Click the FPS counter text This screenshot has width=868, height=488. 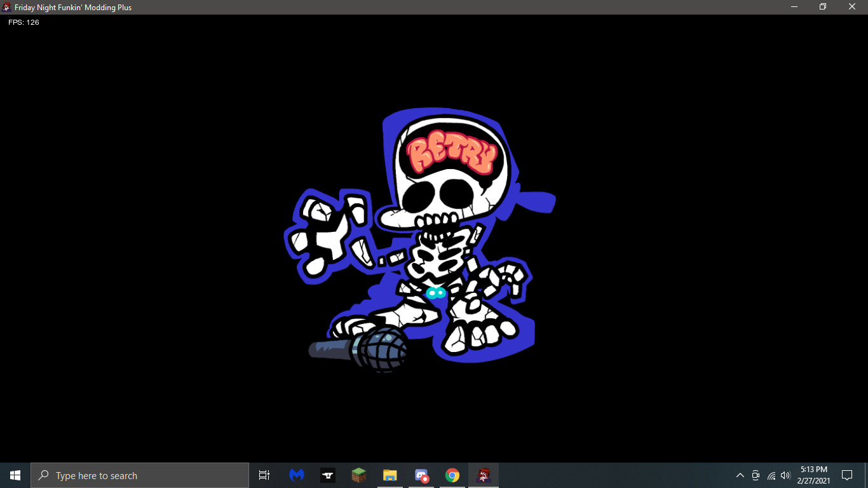pyautogui.click(x=22, y=22)
